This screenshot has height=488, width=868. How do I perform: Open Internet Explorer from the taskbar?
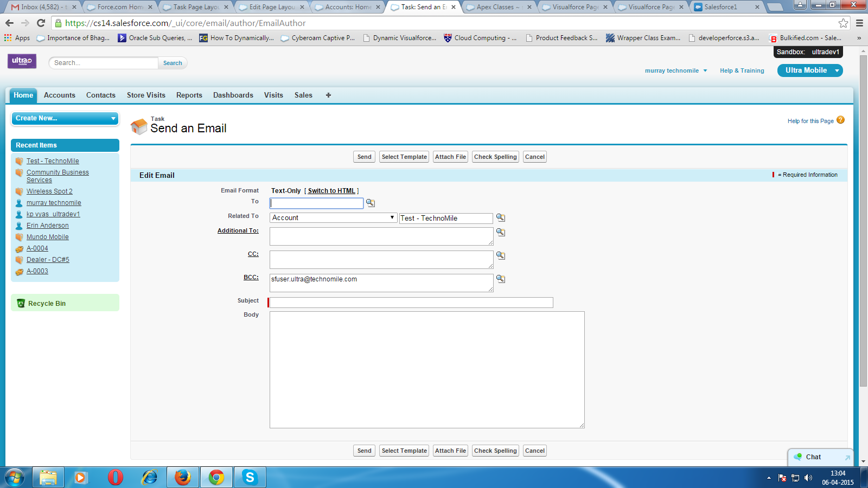[149, 477]
